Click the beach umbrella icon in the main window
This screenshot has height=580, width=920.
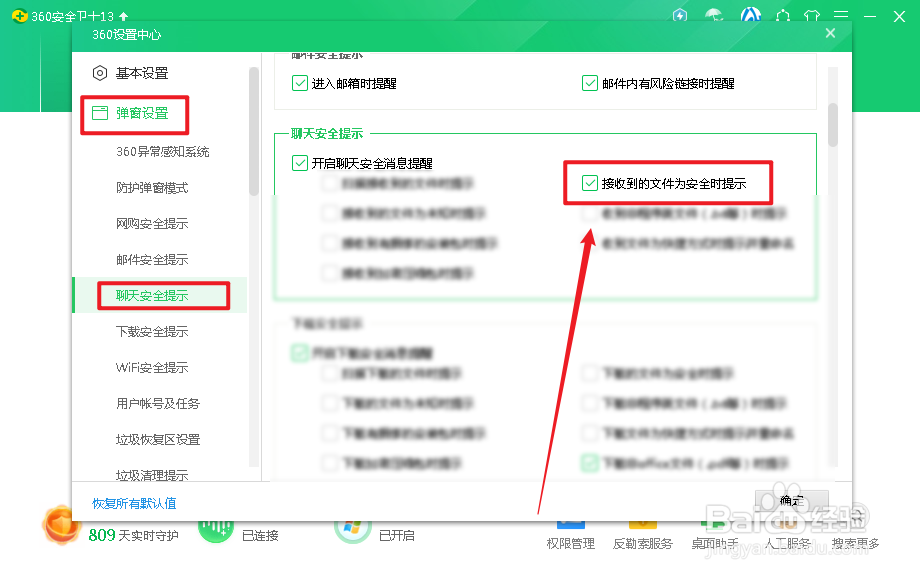click(713, 15)
